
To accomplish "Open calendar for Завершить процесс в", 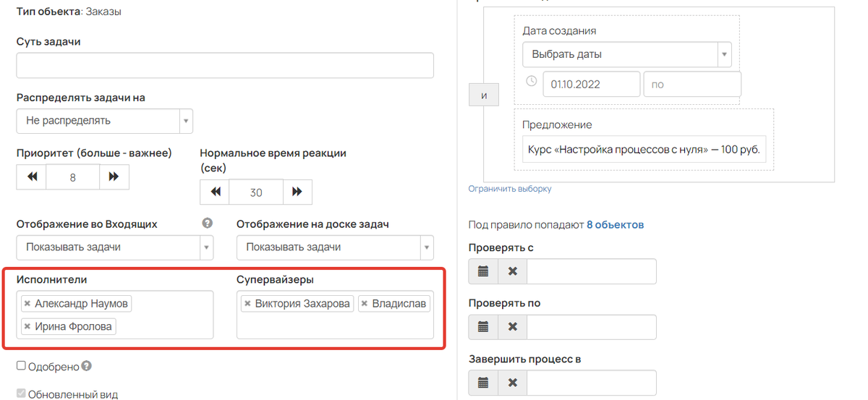I will click(483, 383).
